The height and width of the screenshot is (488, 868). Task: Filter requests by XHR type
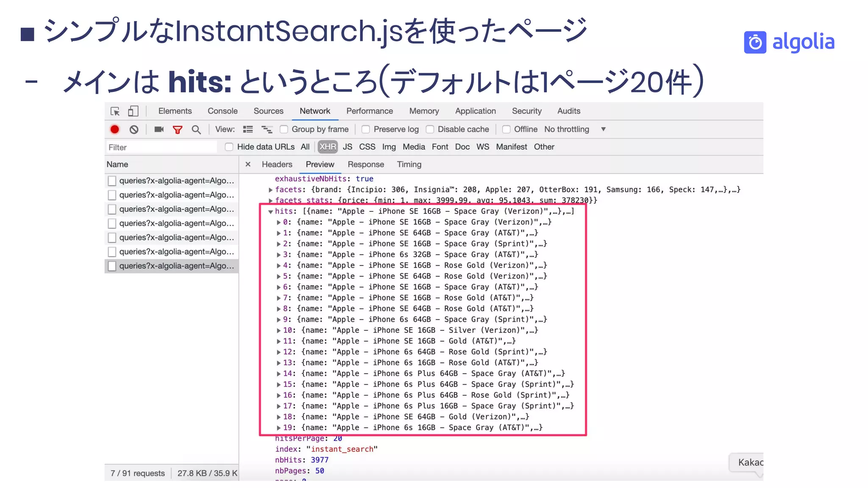pos(328,147)
